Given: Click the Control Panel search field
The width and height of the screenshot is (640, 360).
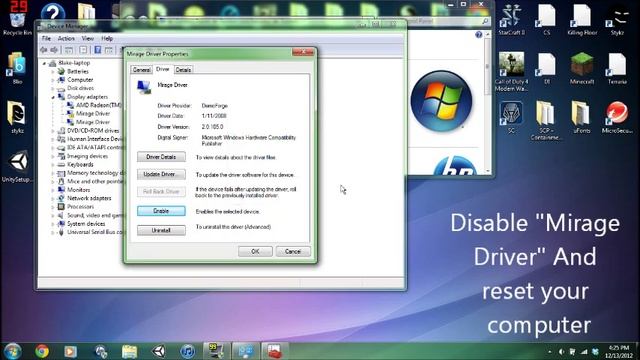Looking at the screenshot, I should coord(445,21).
